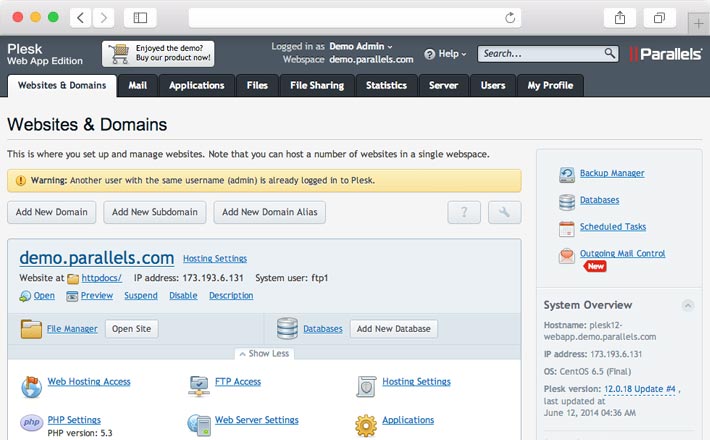Open the File Sharing tab
The image size is (710, 440).
point(317,86)
